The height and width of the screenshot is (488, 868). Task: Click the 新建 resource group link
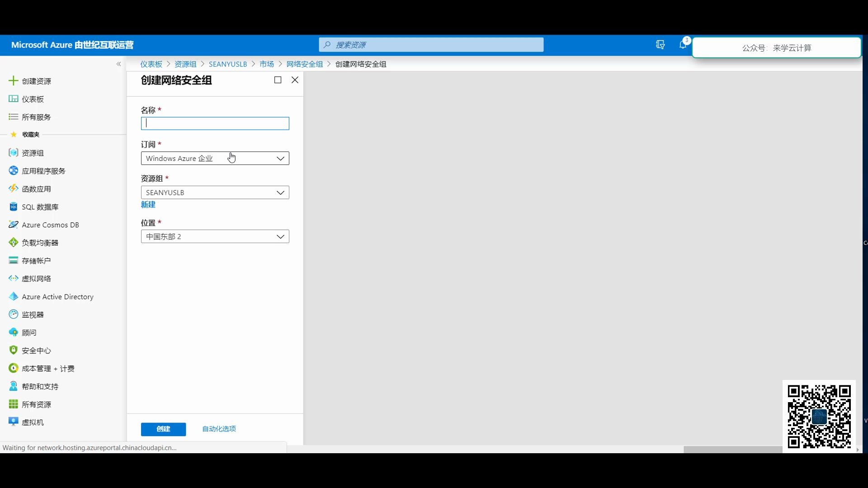(x=148, y=205)
